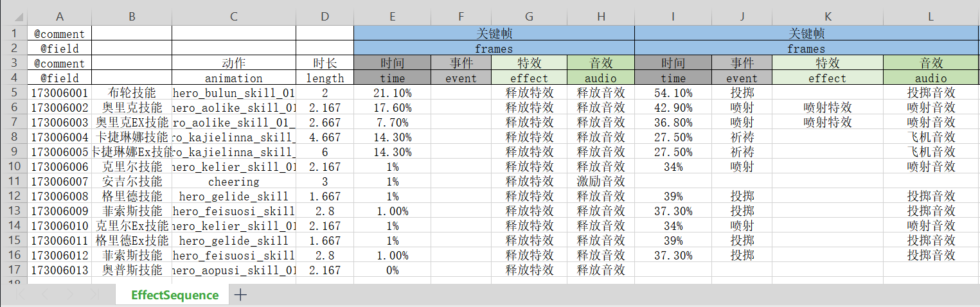Click the previous sheet navigation arrow
Viewport: 980px width, 307px height.
[45, 295]
